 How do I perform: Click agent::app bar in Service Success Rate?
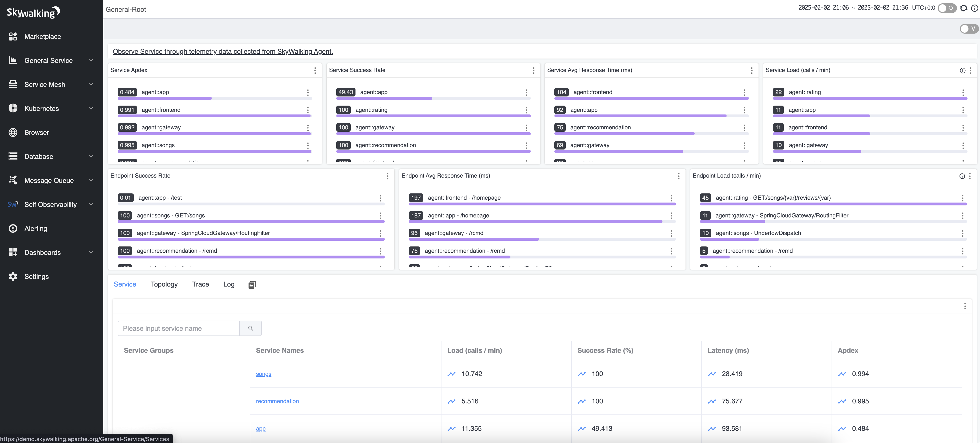[x=433, y=98]
